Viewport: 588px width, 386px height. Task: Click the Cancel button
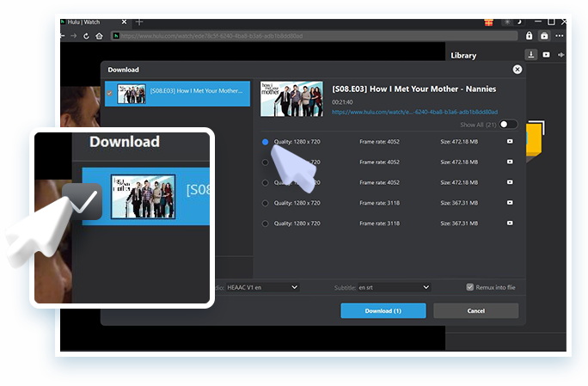pyautogui.click(x=476, y=310)
